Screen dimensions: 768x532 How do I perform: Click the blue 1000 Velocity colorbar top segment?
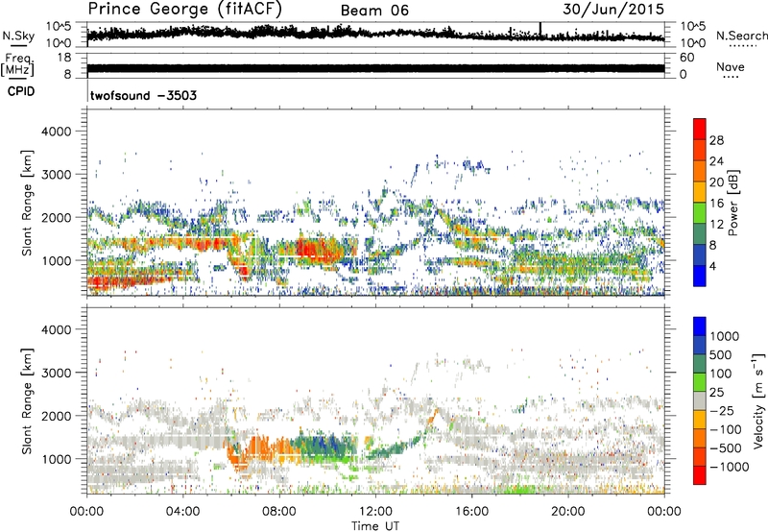[700, 326]
